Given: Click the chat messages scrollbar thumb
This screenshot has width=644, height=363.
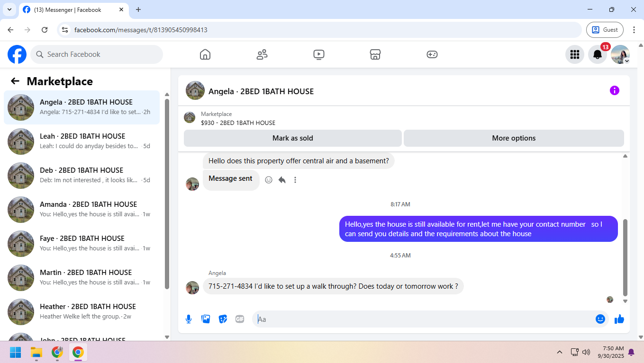Looking at the screenshot, I should (x=625, y=257).
